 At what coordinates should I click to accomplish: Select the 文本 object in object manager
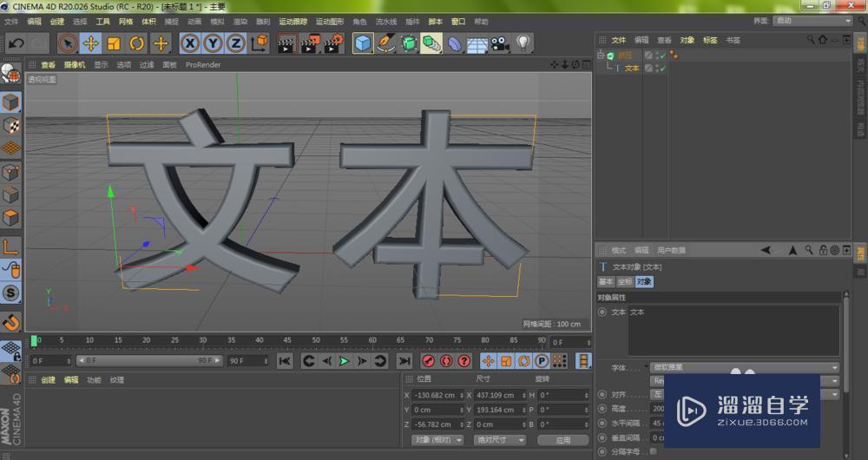coord(632,69)
